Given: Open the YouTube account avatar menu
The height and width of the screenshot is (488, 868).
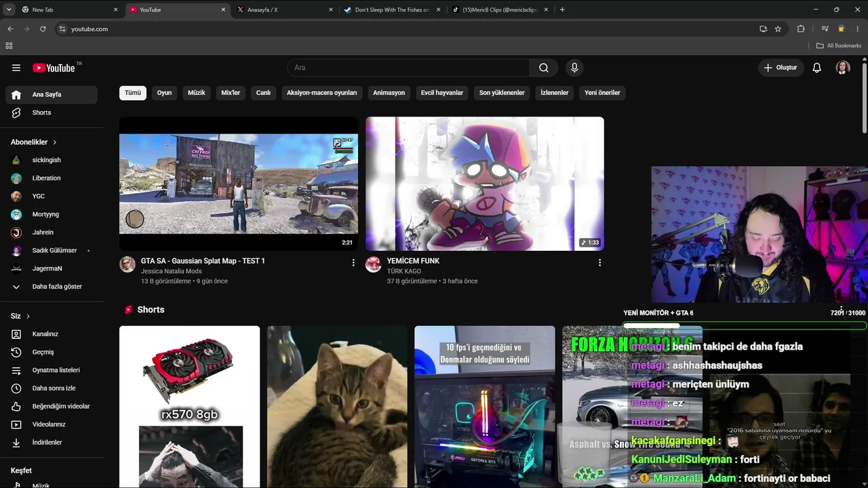Looking at the screenshot, I should click(x=843, y=68).
